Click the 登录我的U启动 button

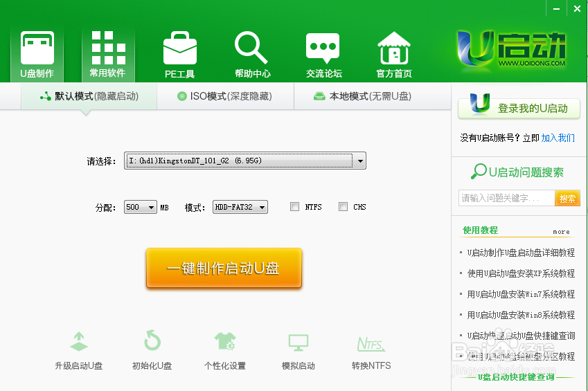click(x=519, y=107)
